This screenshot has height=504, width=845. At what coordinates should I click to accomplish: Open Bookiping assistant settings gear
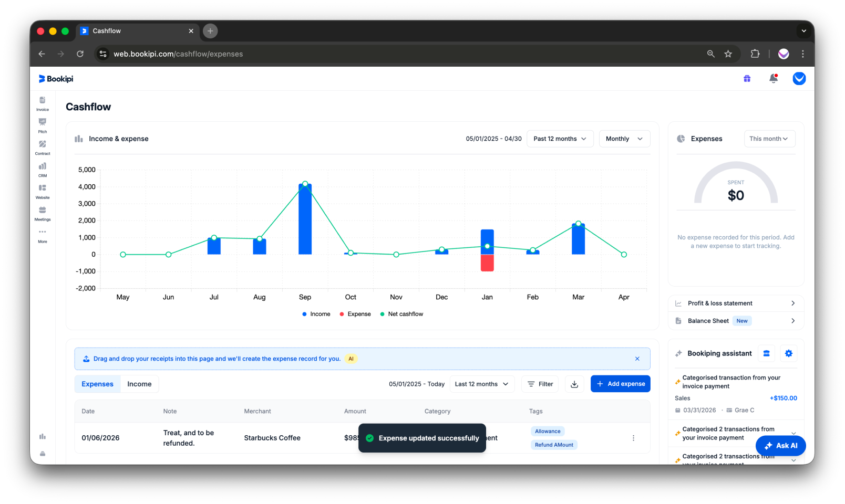[788, 353]
